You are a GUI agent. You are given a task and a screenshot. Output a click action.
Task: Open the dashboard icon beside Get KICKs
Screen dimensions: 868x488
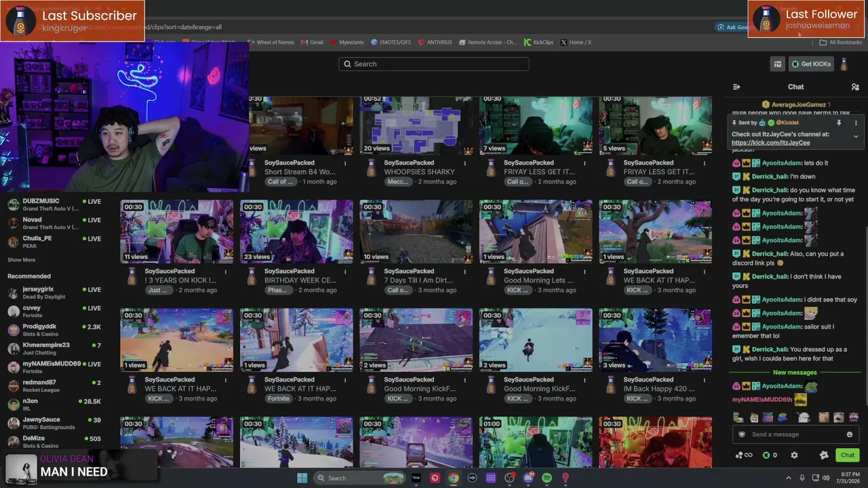pyautogui.click(x=778, y=64)
